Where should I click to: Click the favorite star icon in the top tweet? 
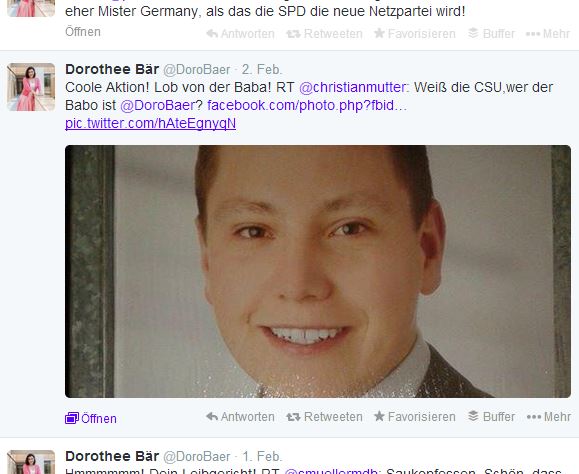tap(379, 33)
